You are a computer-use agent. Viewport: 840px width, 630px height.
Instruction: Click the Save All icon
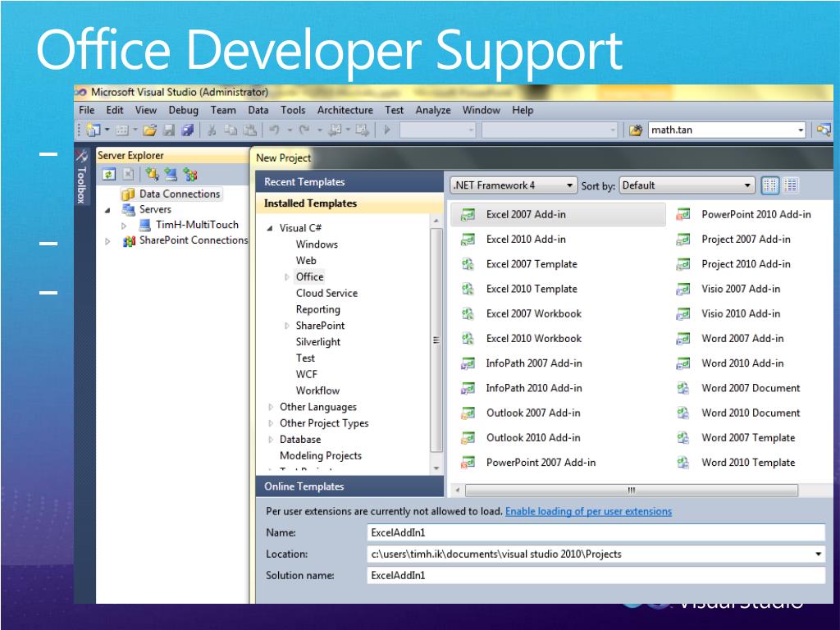(x=188, y=130)
